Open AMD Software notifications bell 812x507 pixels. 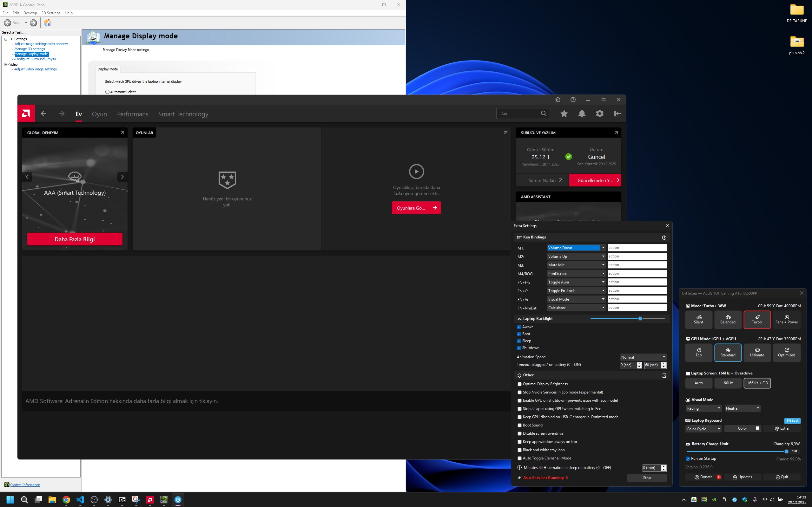[x=582, y=114]
